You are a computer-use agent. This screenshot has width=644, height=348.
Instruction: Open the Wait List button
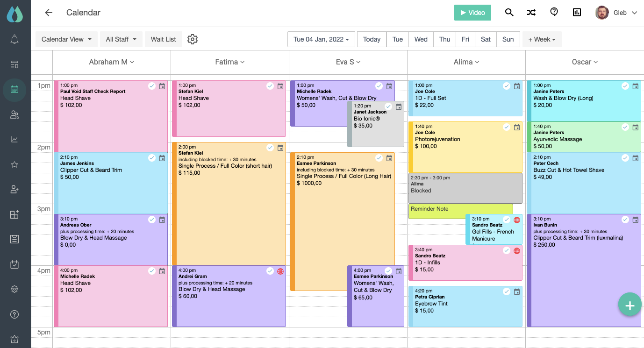(163, 39)
